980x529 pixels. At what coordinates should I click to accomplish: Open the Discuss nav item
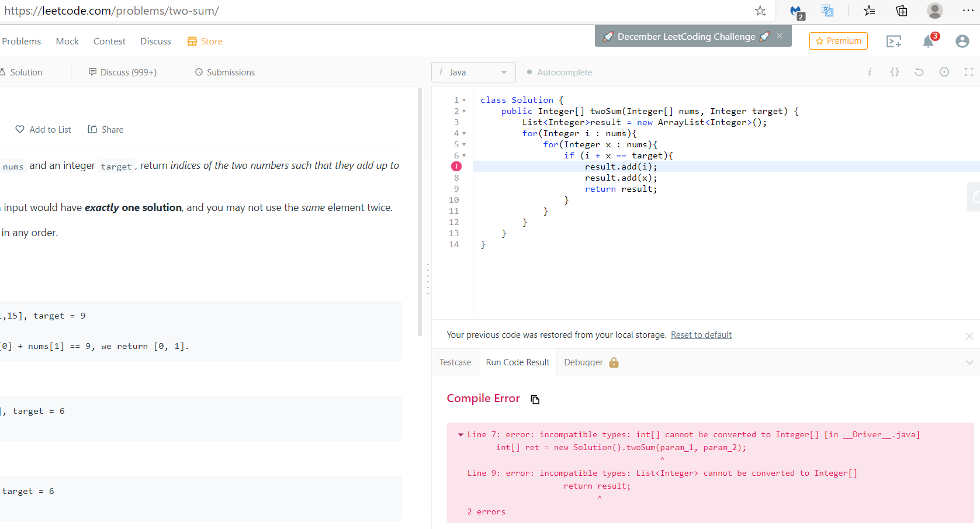pos(155,41)
